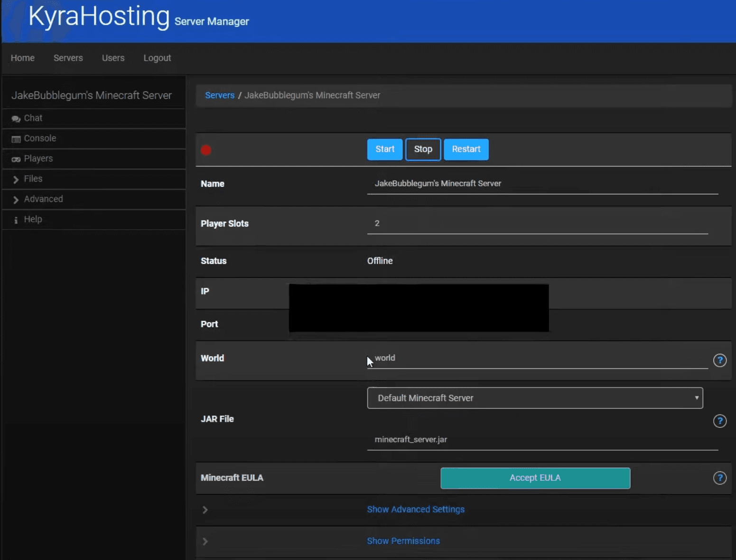Click the Offline status text
This screenshot has height=560, width=736.
[380, 261]
